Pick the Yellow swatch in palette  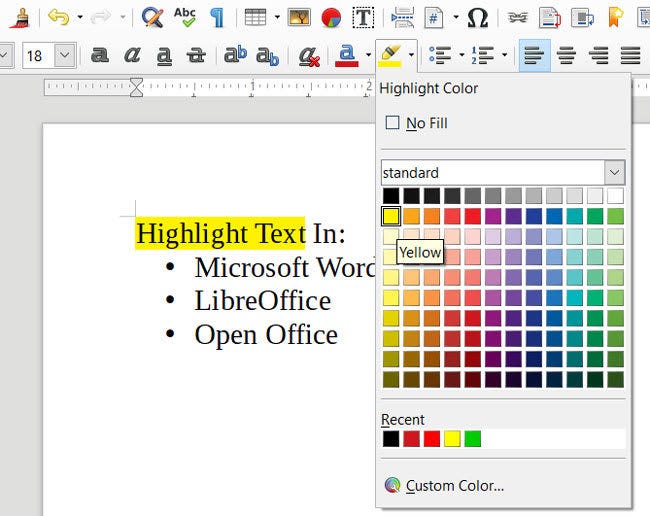(391, 216)
